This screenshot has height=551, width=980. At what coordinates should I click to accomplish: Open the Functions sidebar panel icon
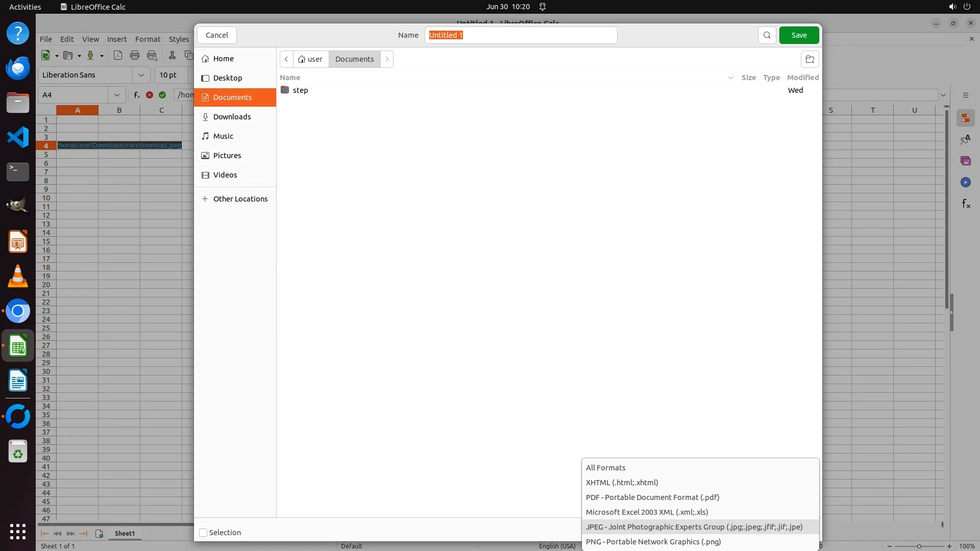point(965,204)
